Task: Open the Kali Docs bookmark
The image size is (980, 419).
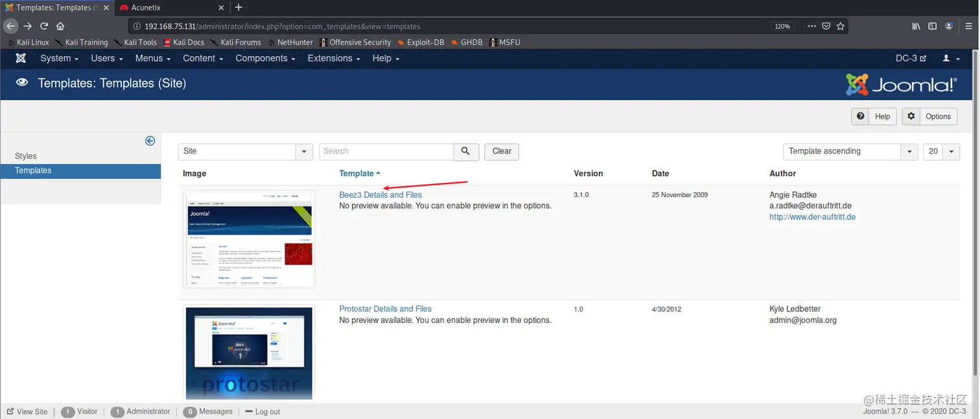Action: [184, 42]
